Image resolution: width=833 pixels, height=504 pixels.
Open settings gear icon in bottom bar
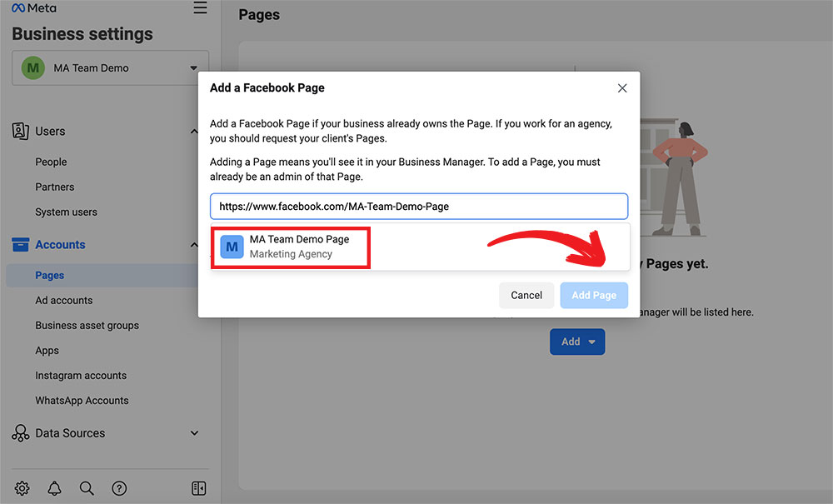point(22,488)
